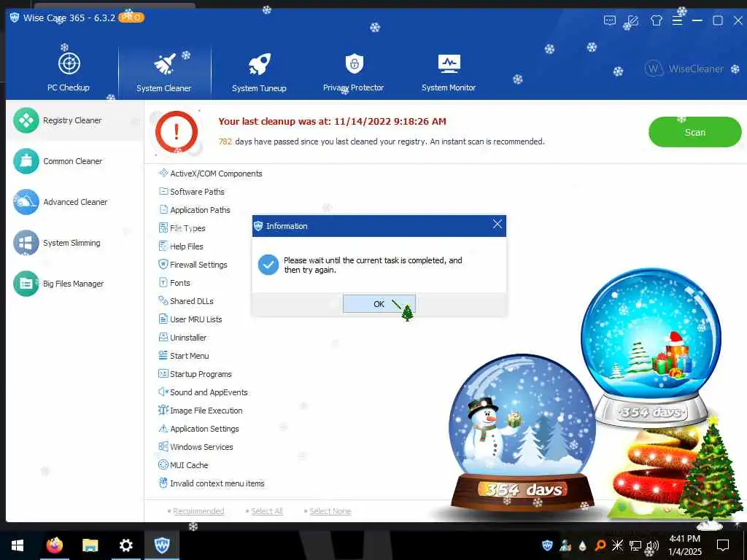Image resolution: width=747 pixels, height=560 pixels.
Task: Click the Sound and AppEvents speaker icon
Action: pos(163,392)
